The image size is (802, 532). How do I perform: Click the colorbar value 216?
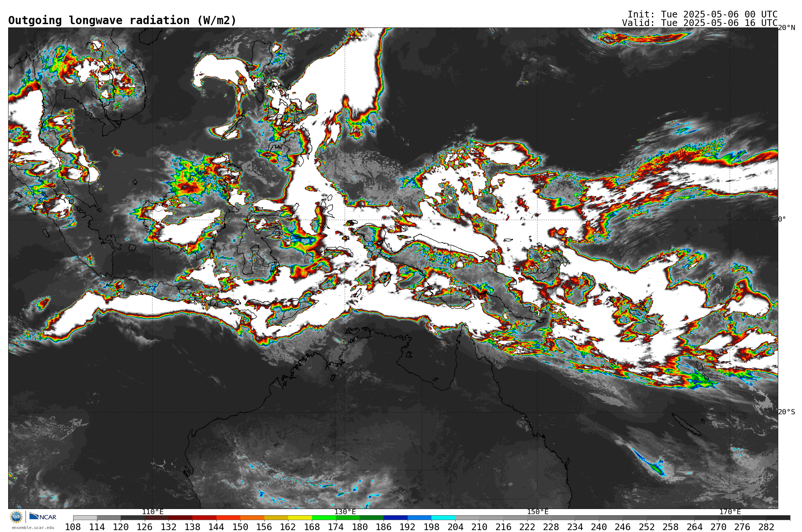[x=503, y=527]
